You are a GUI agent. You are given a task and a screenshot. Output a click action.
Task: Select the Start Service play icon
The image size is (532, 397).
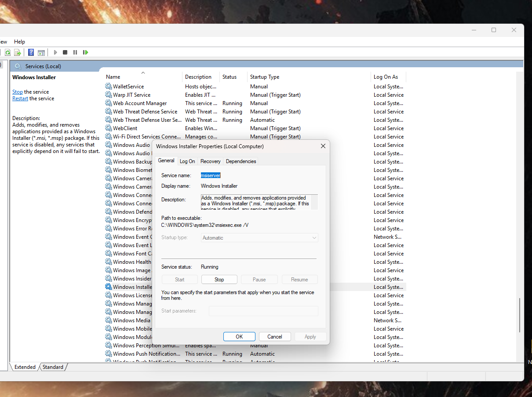[x=55, y=52]
